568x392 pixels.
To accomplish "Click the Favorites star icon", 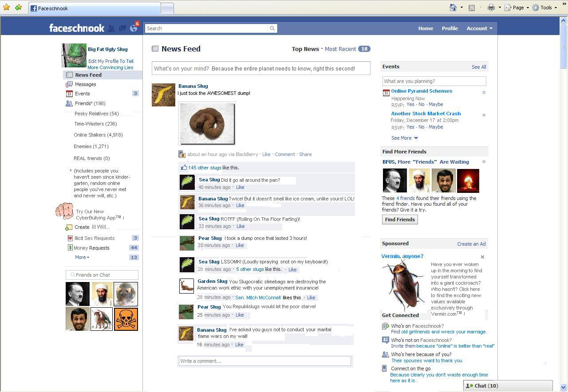I will 7,8.
